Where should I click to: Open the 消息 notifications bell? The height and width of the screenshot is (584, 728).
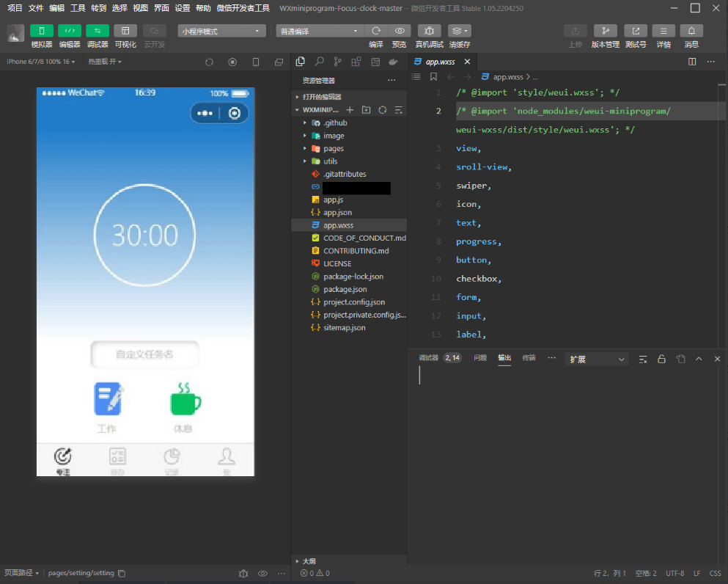691,31
